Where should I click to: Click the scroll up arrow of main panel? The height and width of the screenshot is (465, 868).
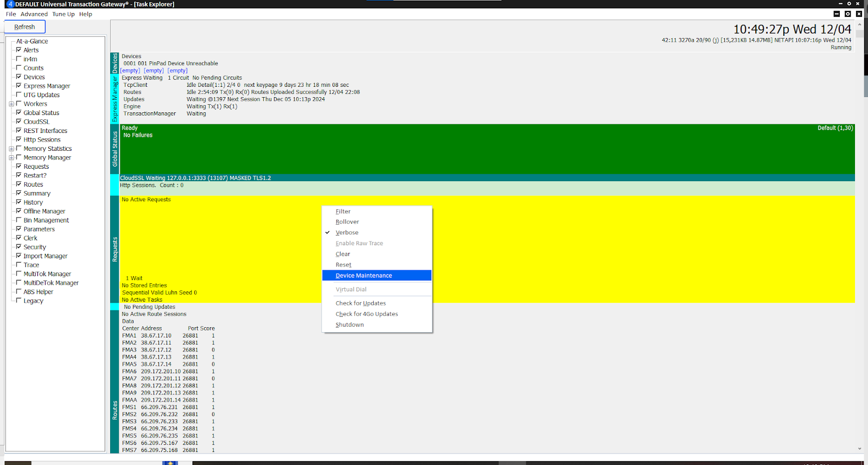pyautogui.click(x=859, y=25)
